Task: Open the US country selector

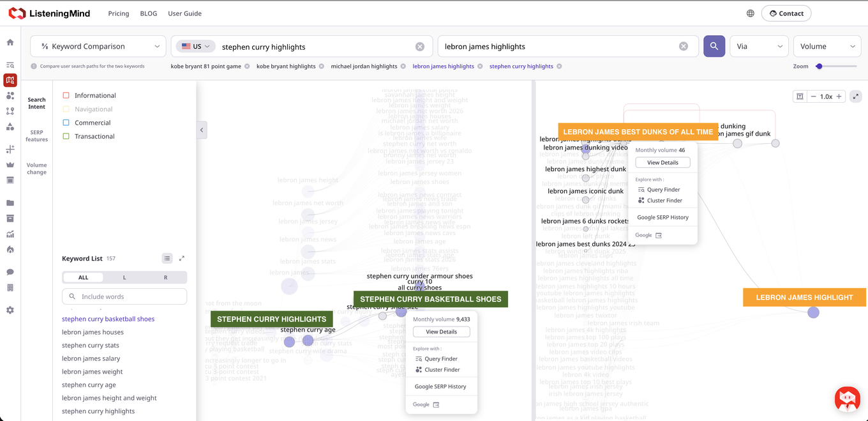Action: click(x=195, y=47)
